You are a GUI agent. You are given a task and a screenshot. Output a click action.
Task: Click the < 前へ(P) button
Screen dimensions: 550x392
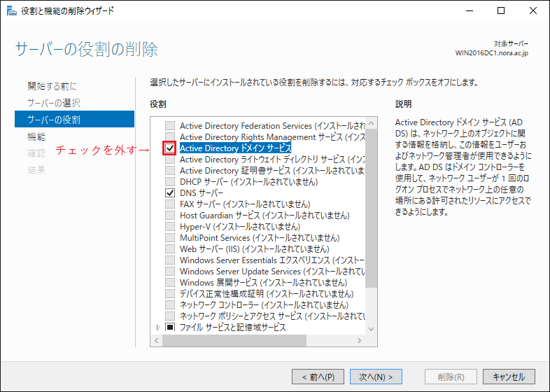click(318, 377)
